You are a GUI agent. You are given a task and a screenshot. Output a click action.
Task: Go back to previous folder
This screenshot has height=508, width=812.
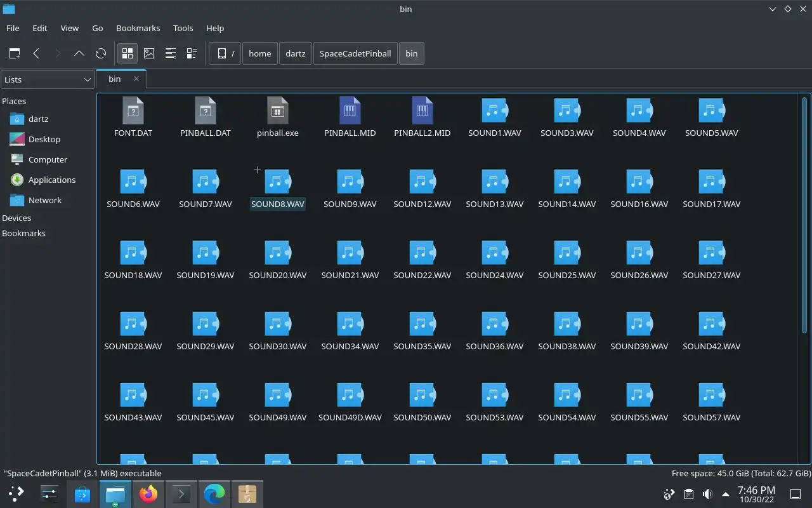[36, 53]
